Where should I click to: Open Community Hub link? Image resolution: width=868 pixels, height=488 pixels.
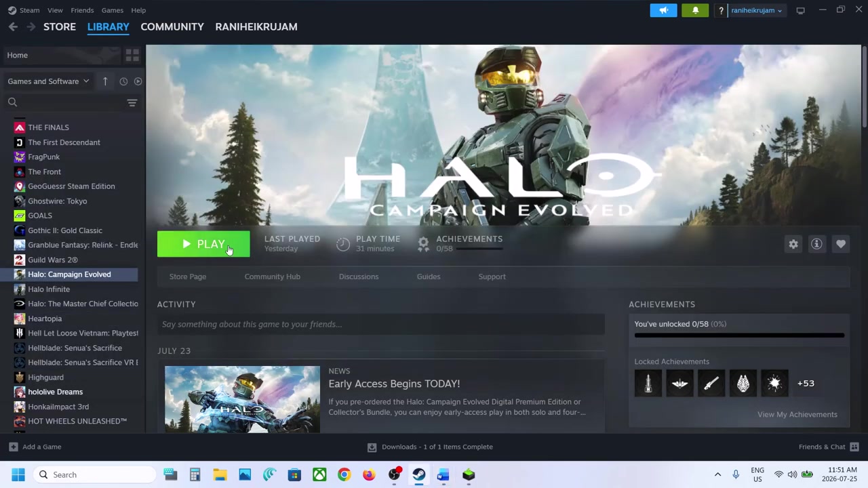[272, 277]
